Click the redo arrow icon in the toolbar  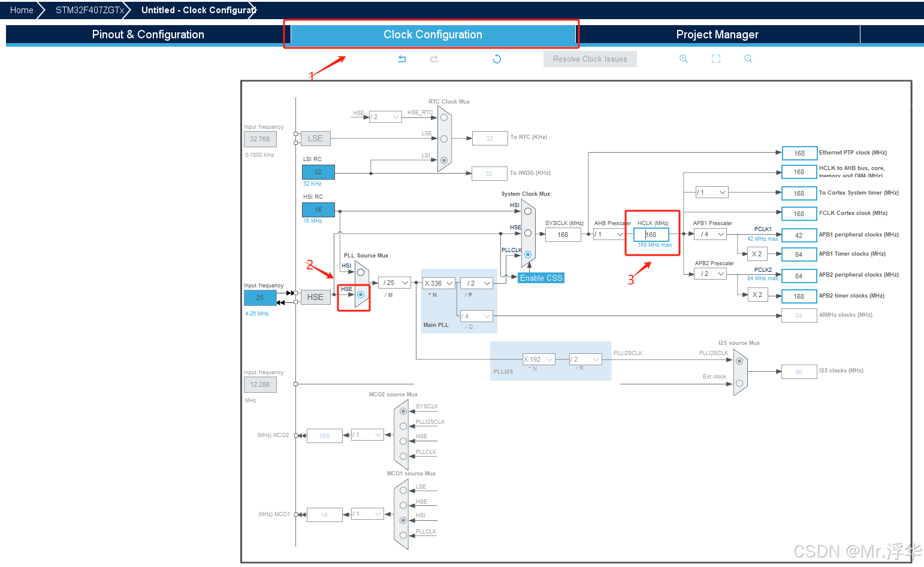tap(434, 59)
